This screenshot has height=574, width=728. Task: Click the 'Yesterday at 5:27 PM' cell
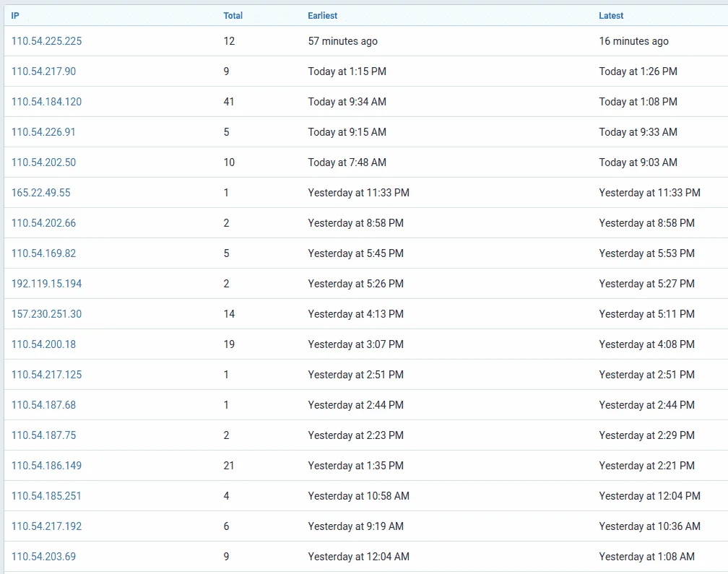point(647,284)
